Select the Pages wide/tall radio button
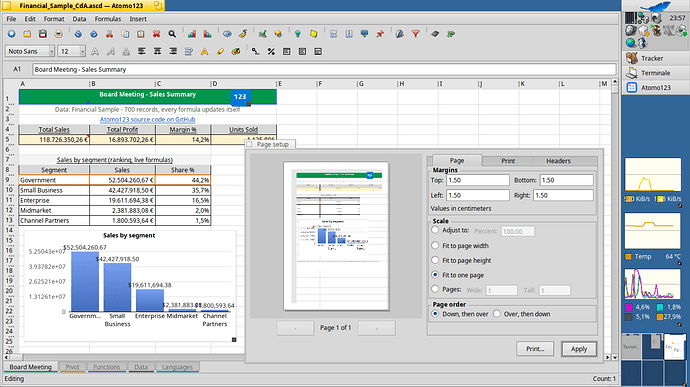Screen dimensions: 690x387 point(435,289)
